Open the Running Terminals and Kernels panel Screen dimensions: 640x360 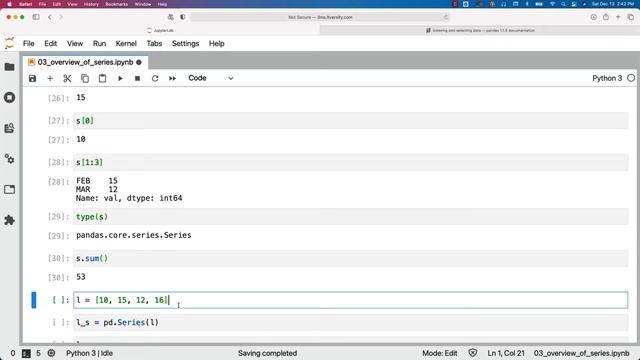tap(9, 98)
